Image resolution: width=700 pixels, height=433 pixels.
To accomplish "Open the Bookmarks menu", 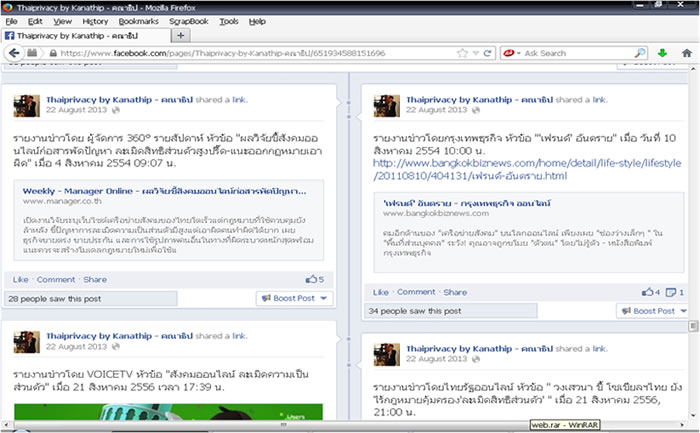I will (138, 21).
